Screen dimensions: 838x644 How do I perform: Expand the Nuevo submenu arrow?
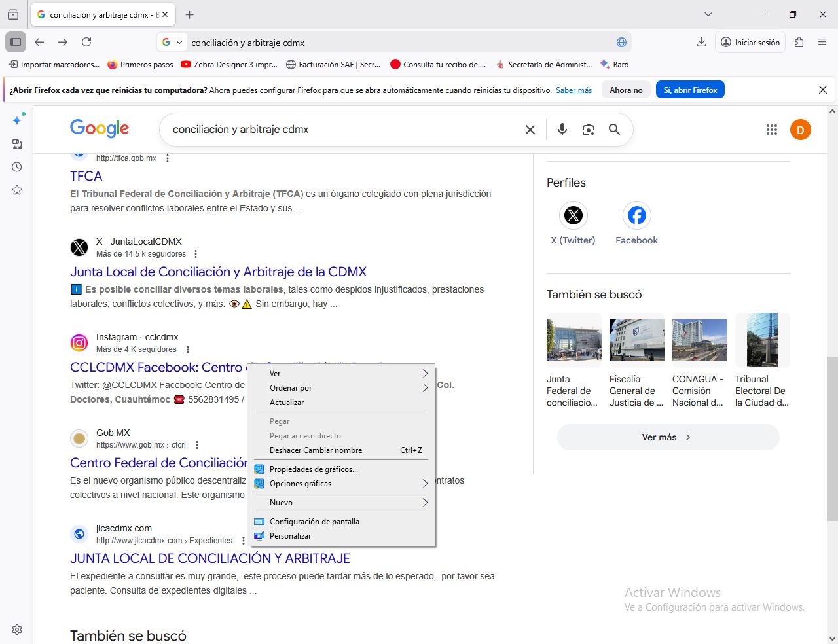click(x=424, y=503)
